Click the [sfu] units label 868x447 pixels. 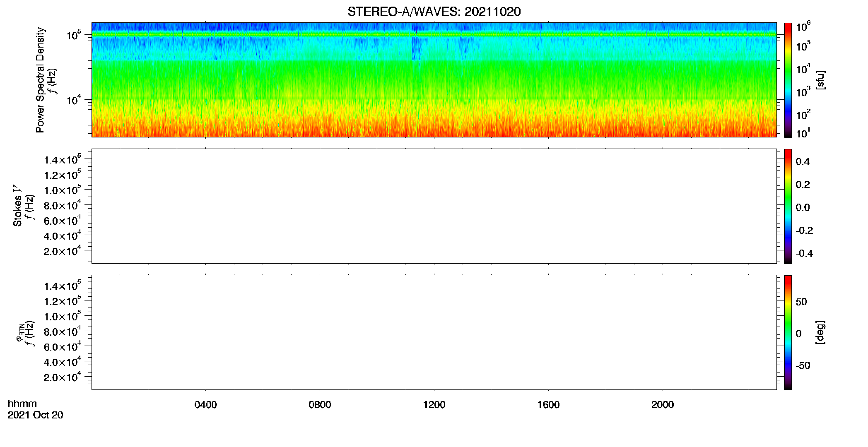click(x=820, y=80)
